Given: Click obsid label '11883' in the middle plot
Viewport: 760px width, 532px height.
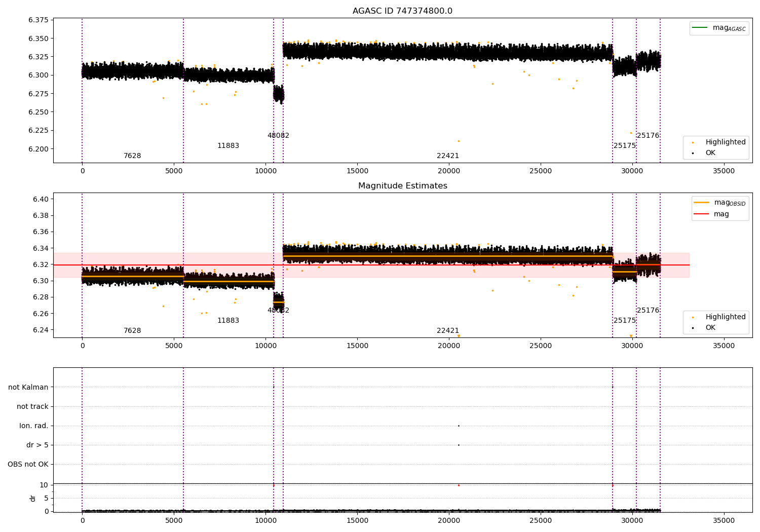Looking at the screenshot, I should click(x=228, y=320).
